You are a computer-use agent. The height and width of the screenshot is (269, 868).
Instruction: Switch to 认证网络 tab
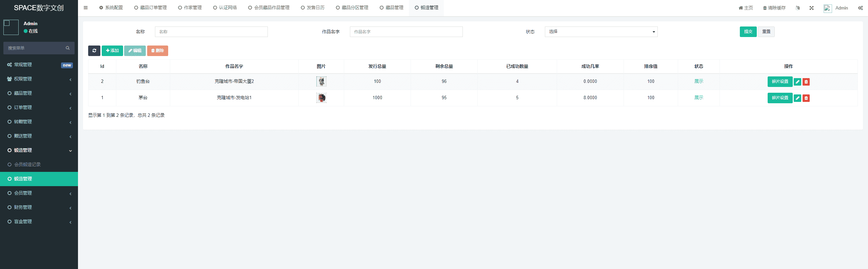tap(225, 8)
